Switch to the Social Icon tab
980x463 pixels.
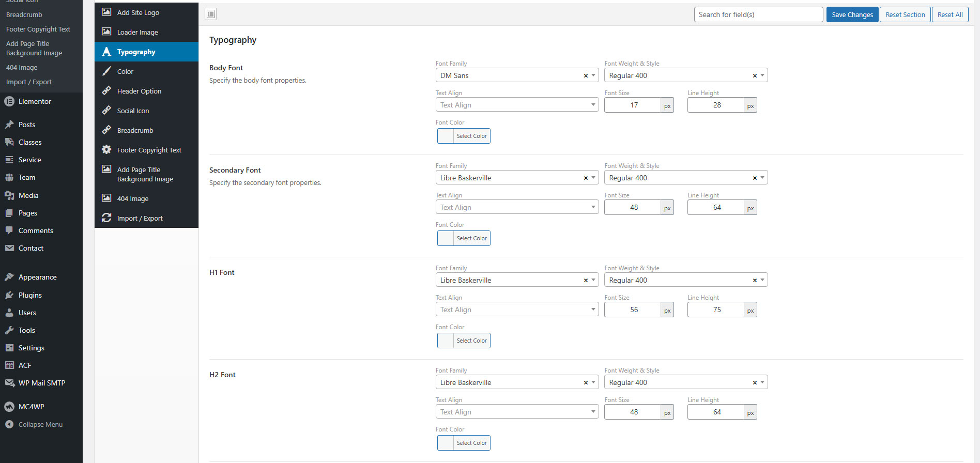[133, 111]
